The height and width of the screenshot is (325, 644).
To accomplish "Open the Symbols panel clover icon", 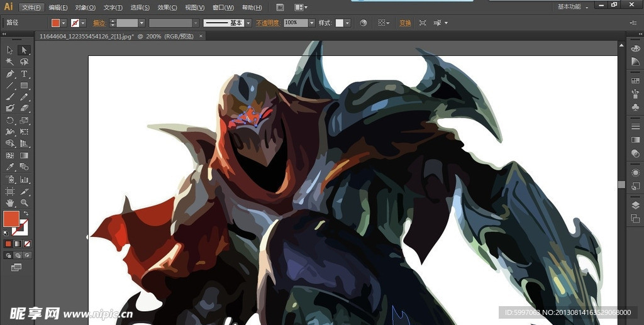I will click(635, 107).
